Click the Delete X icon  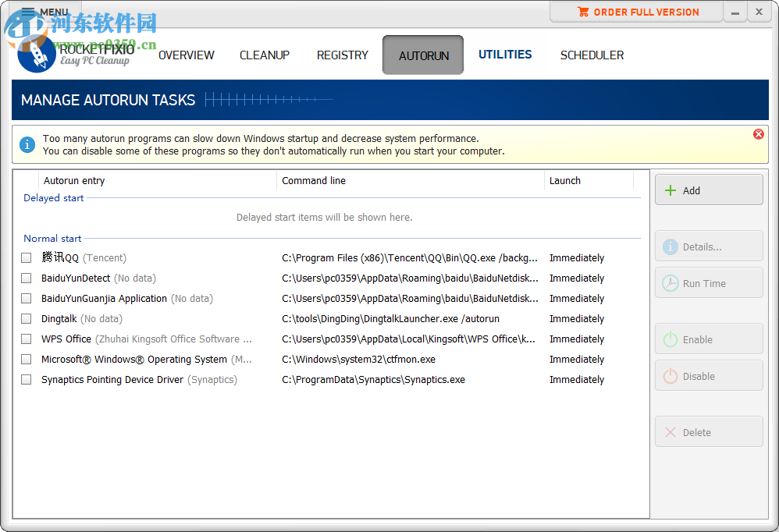[671, 432]
